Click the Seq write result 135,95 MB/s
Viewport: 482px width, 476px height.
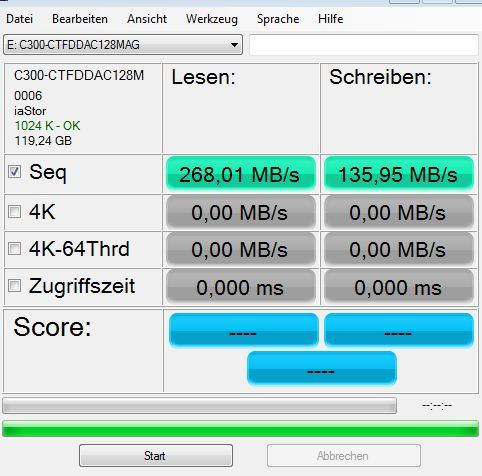[399, 174]
